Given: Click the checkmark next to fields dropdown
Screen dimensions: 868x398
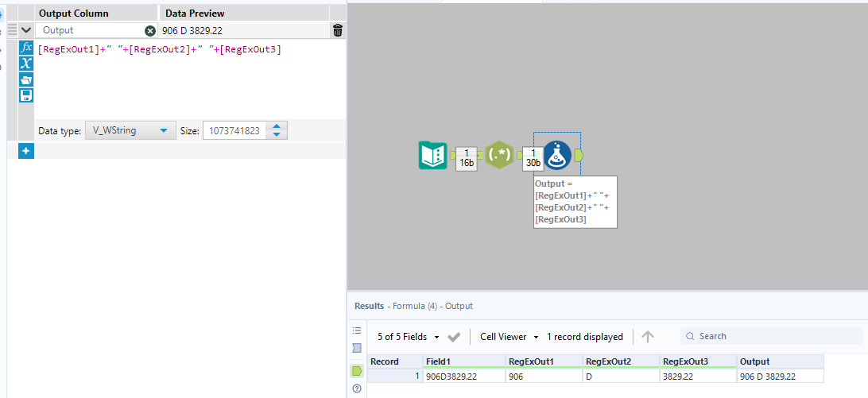Looking at the screenshot, I should 454,337.
